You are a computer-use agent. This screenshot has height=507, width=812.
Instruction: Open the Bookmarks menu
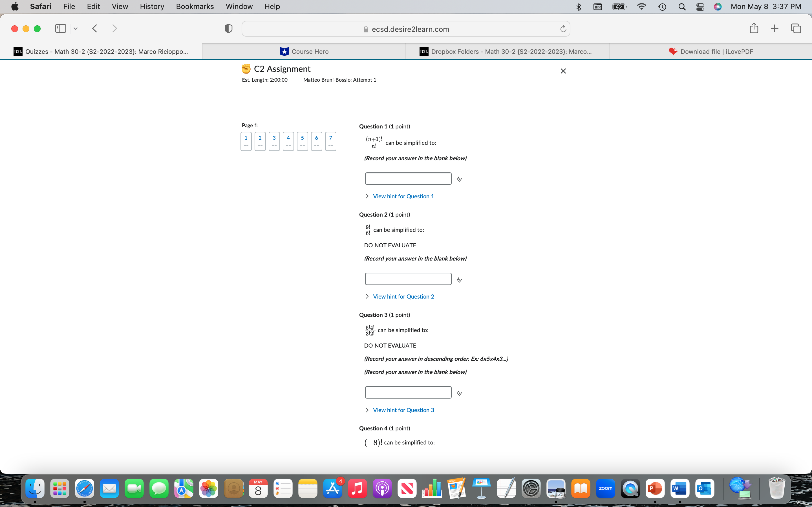coord(195,7)
